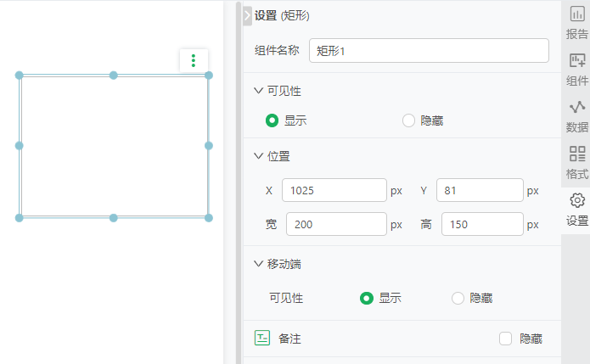590x364 pixels.
Task: Open the 报告 (Report) sidebar panel
Action: pyautogui.click(x=577, y=22)
